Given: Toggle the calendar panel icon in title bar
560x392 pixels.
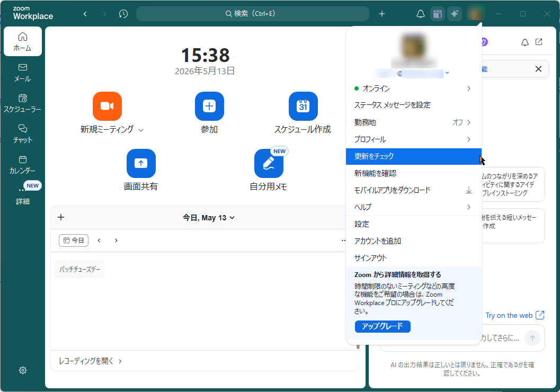Looking at the screenshot, I should [x=438, y=14].
